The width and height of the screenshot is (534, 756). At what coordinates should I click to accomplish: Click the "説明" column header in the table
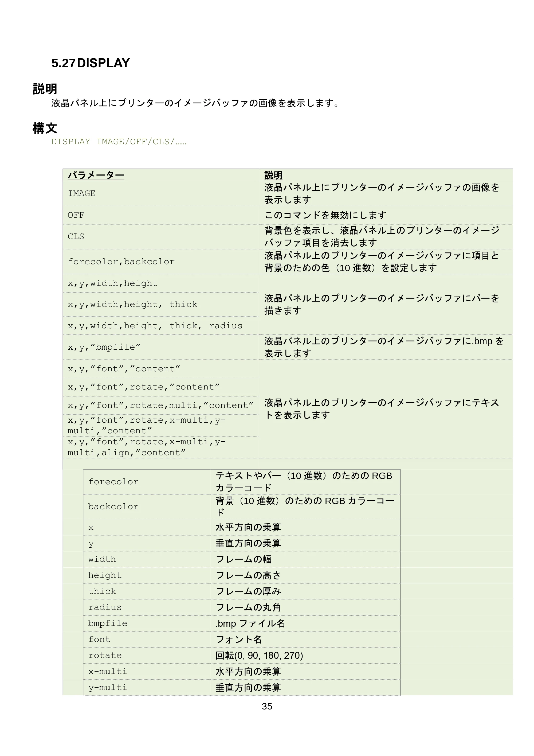pos(273,175)
